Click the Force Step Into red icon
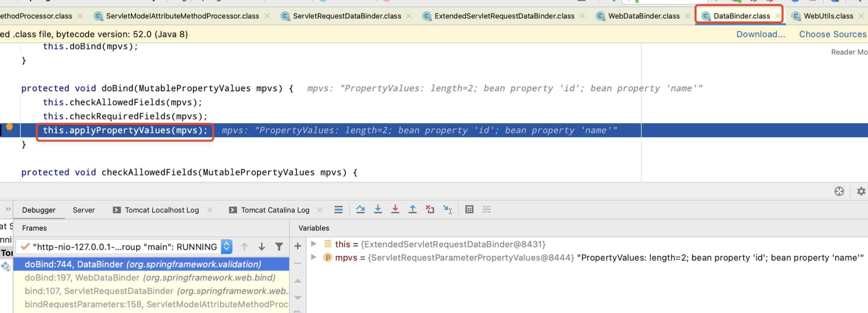This screenshot has height=313, width=868. click(395, 210)
